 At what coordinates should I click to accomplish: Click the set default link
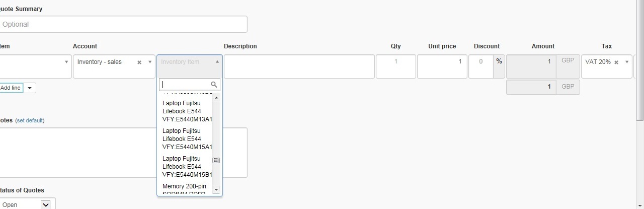30,121
